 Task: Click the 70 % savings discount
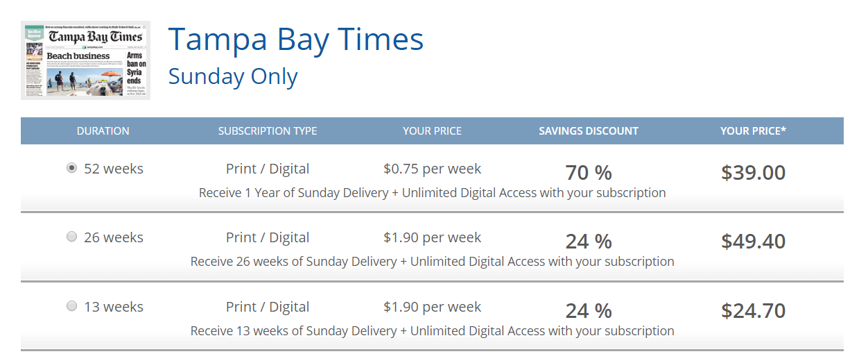[x=589, y=172]
